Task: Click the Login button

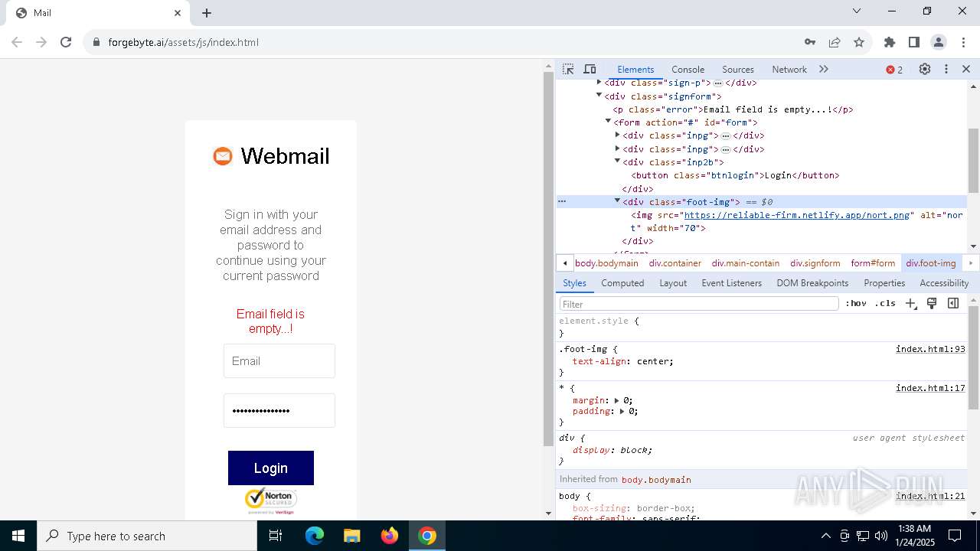Action: point(271,468)
